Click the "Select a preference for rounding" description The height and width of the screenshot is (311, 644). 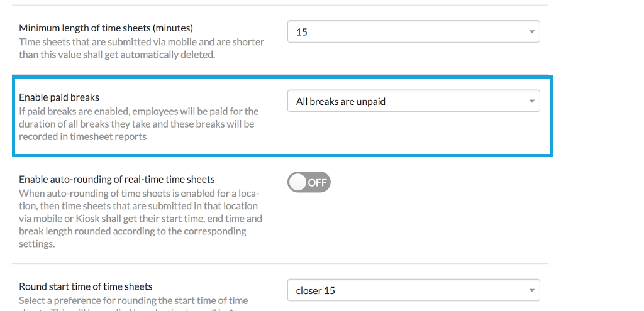tap(133, 300)
